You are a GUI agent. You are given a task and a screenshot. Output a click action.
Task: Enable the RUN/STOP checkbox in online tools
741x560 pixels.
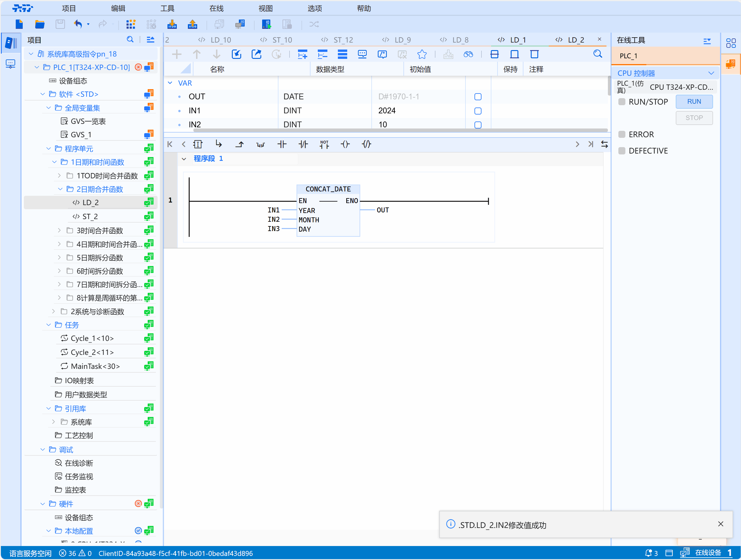click(x=622, y=102)
